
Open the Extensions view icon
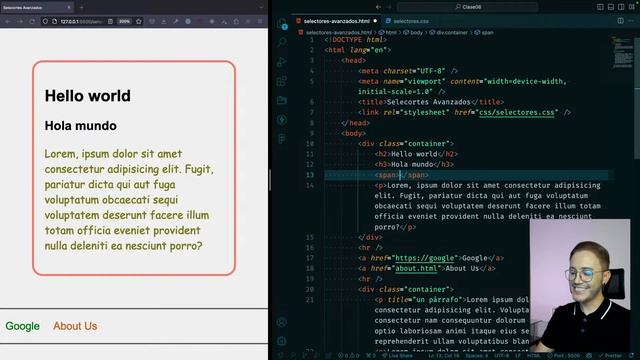click(x=282, y=81)
